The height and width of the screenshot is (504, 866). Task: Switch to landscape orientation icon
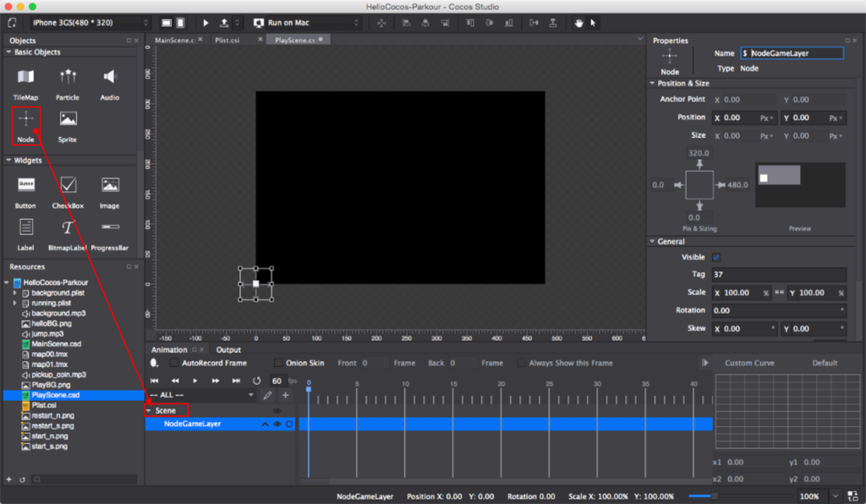[167, 23]
